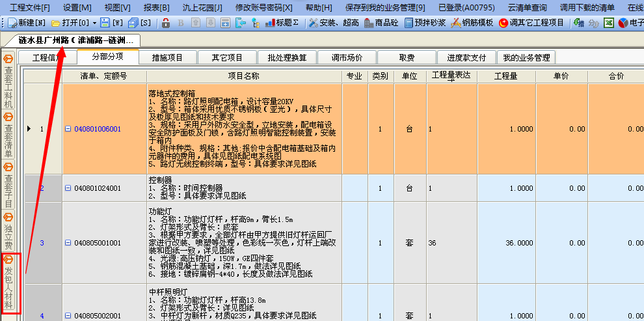This screenshot has width=644, height=321.
Task: Open the 工程文件[F] menu
Action: [x=30, y=8]
